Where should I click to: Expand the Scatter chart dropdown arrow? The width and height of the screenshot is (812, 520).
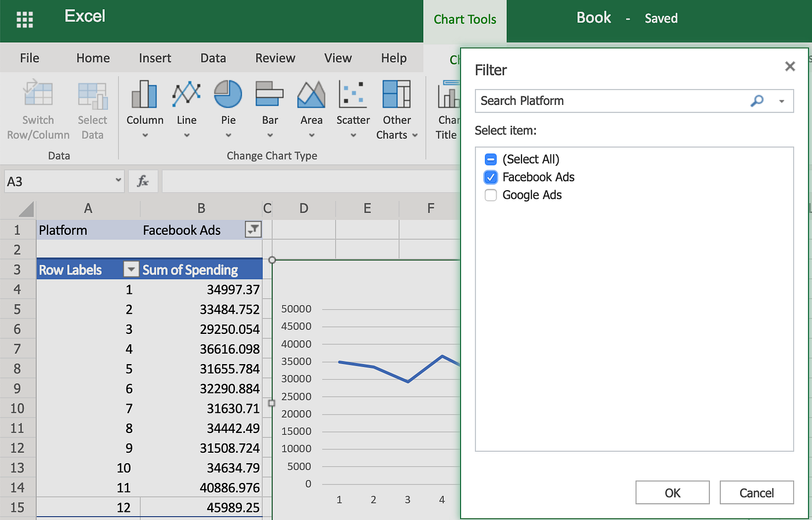(353, 136)
